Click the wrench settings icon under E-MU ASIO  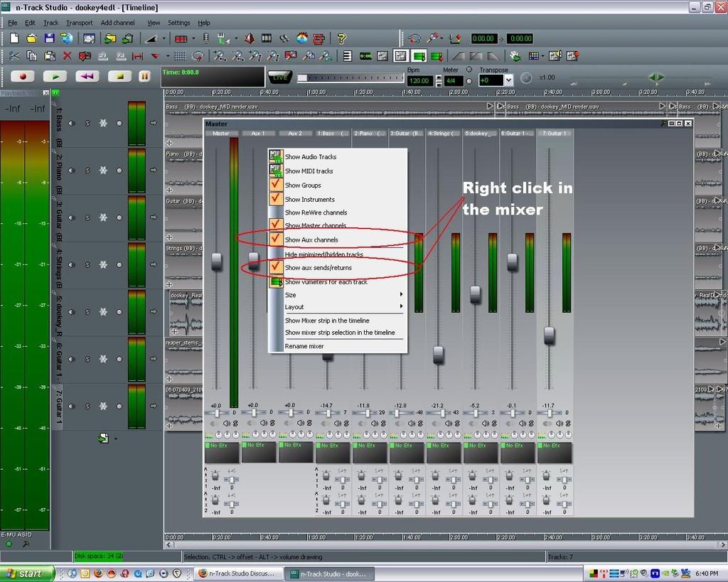point(26,544)
